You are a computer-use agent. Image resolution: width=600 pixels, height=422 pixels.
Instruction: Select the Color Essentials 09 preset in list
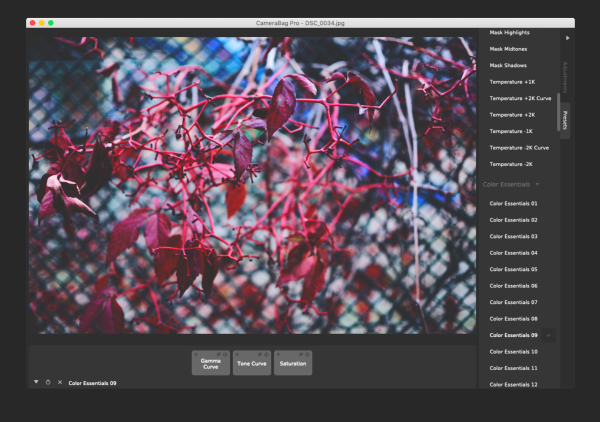[513, 335]
